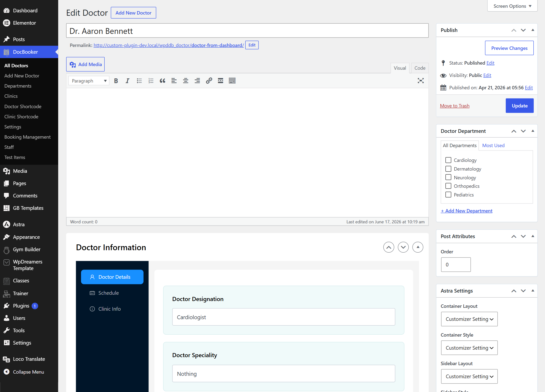Image resolution: width=545 pixels, height=392 pixels.
Task: Insert or edit link icon
Action: point(209,81)
